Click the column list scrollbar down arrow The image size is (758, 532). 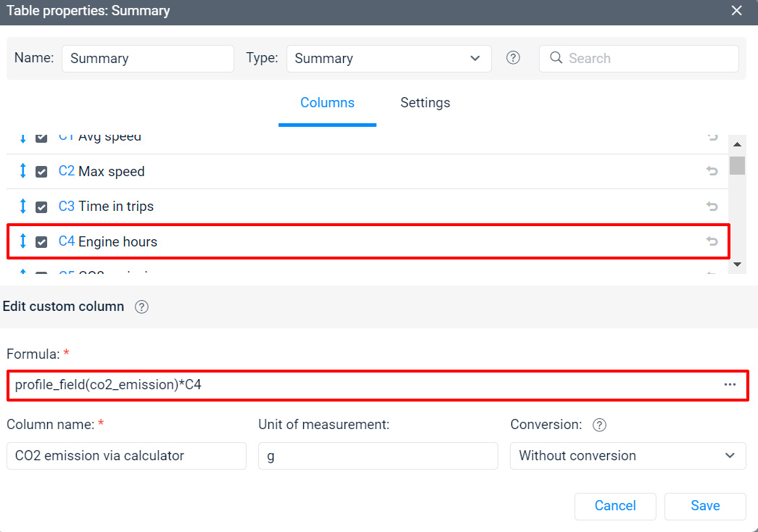[x=738, y=265]
